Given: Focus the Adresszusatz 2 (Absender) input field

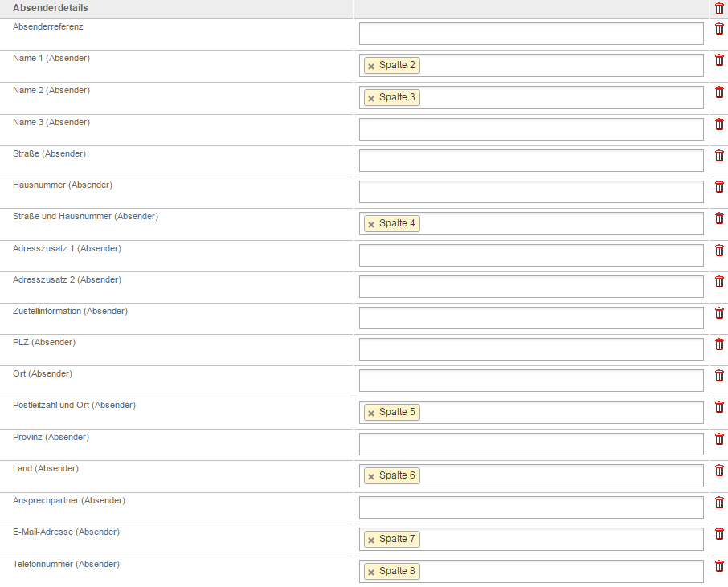Looking at the screenshot, I should (531, 287).
